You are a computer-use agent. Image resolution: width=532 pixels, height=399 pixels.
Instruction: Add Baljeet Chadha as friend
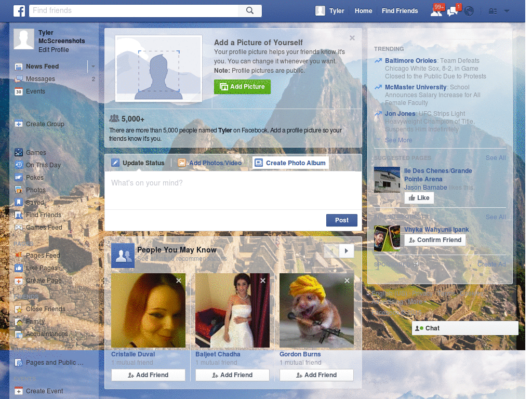232,375
